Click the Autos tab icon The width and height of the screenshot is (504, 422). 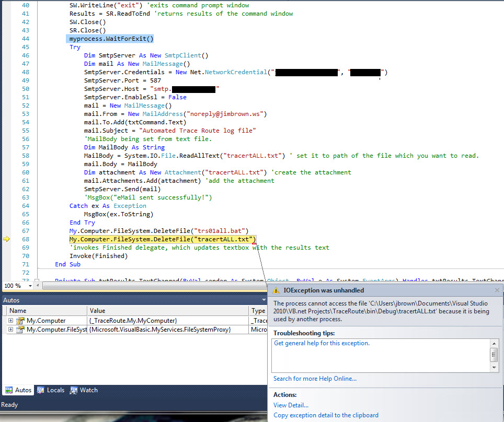(x=9, y=390)
